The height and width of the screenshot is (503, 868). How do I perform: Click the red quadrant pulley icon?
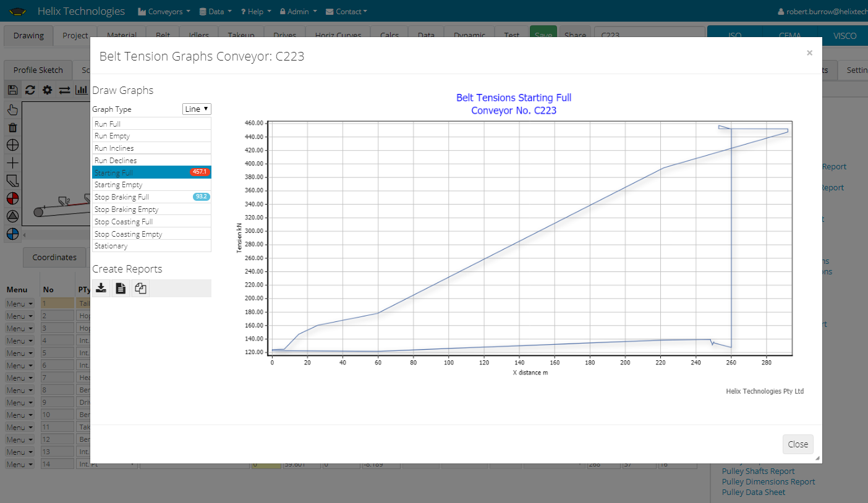click(x=12, y=198)
